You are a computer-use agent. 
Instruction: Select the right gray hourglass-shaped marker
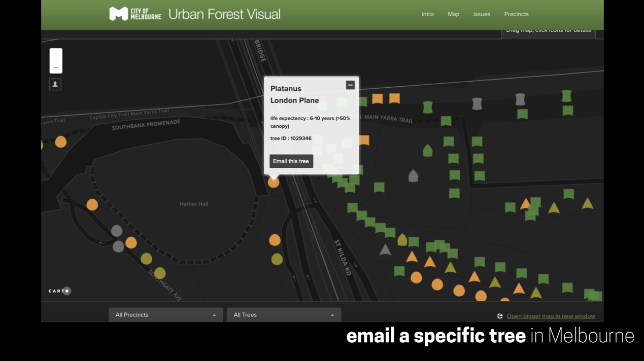[x=520, y=99]
